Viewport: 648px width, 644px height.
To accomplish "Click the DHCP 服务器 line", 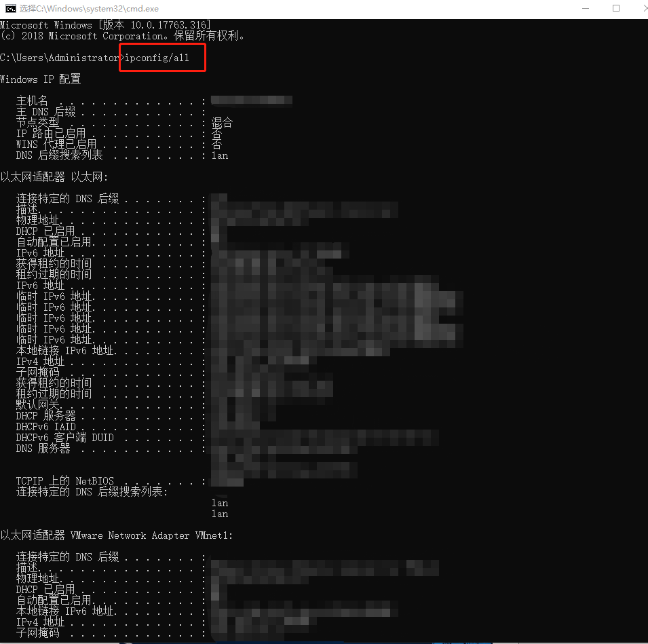I will pos(111,416).
